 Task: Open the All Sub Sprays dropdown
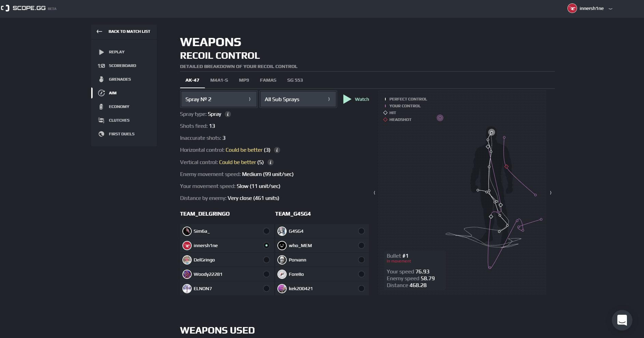[298, 99]
